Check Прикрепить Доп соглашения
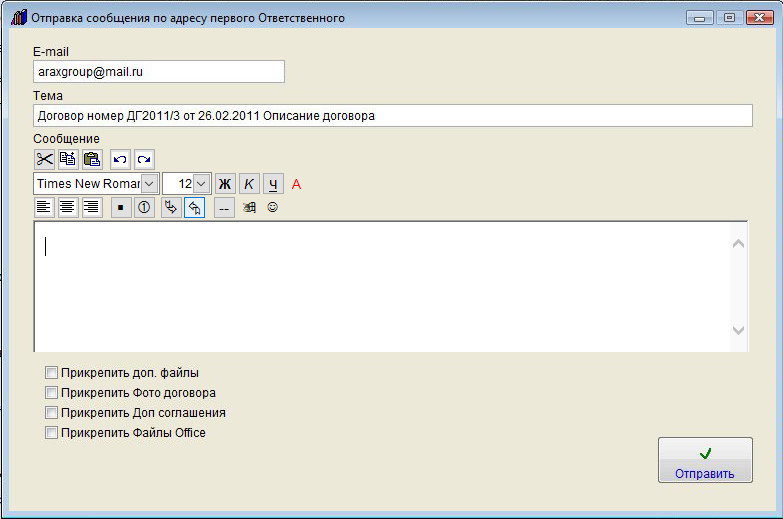The image size is (783, 519). coord(51,413)
